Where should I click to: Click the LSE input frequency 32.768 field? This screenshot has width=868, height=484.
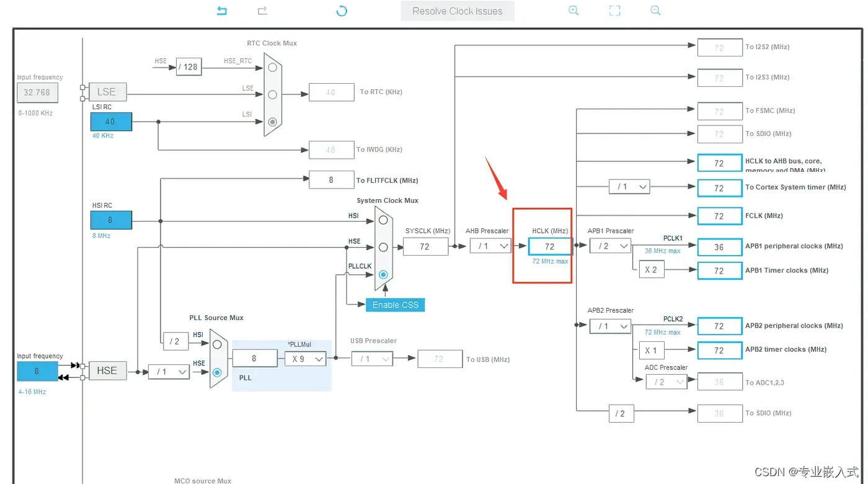tap(37, 92)
